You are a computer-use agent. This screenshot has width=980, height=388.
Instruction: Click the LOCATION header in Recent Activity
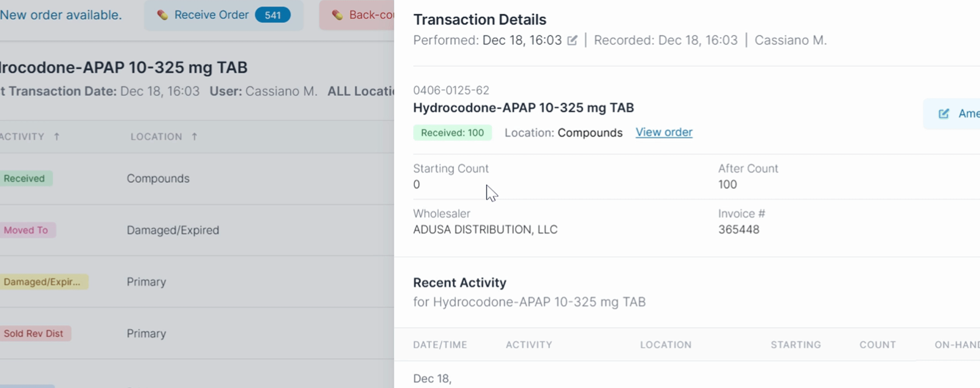click(666, 345)
